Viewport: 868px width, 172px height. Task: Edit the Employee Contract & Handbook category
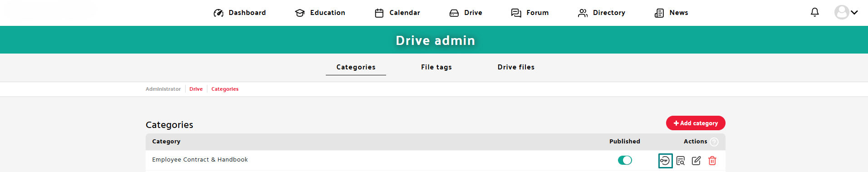[696, 161]
